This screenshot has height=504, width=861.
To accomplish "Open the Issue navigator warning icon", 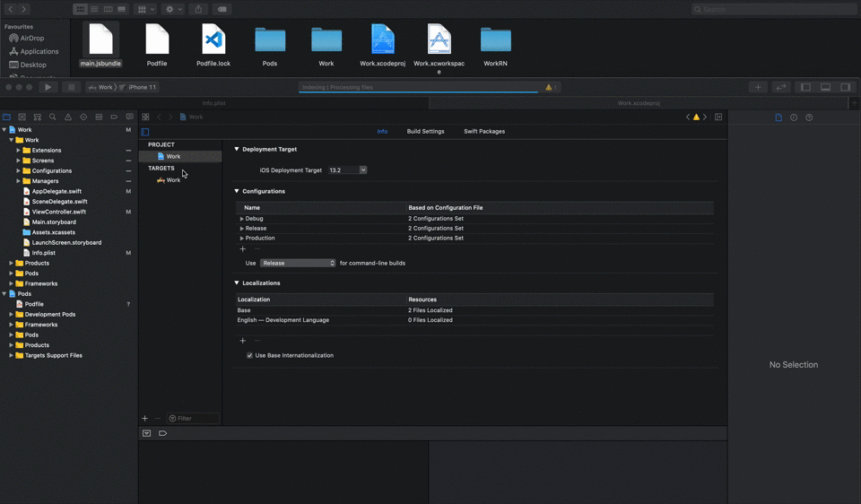I will tap(68, 117).
